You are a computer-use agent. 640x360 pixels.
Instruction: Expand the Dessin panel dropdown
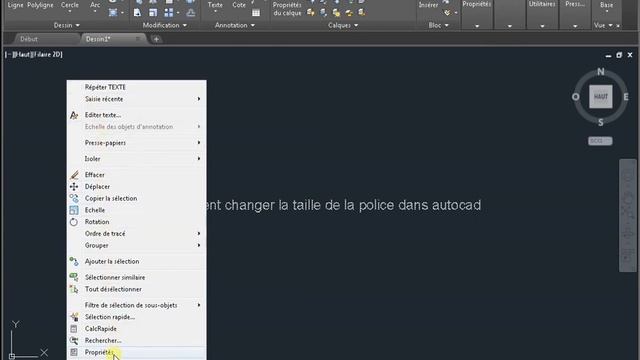click(67, 25)
